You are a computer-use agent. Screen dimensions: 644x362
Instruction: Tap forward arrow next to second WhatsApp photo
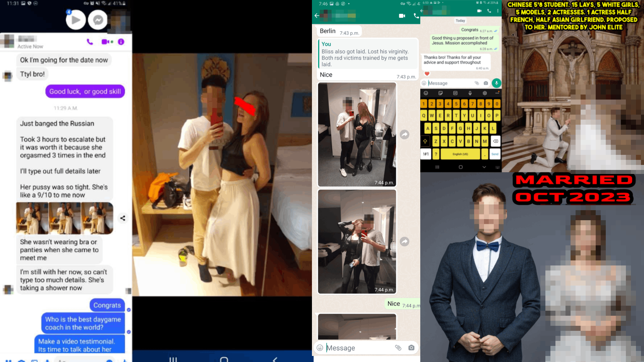pyautogui.click(x=405, y=242)
